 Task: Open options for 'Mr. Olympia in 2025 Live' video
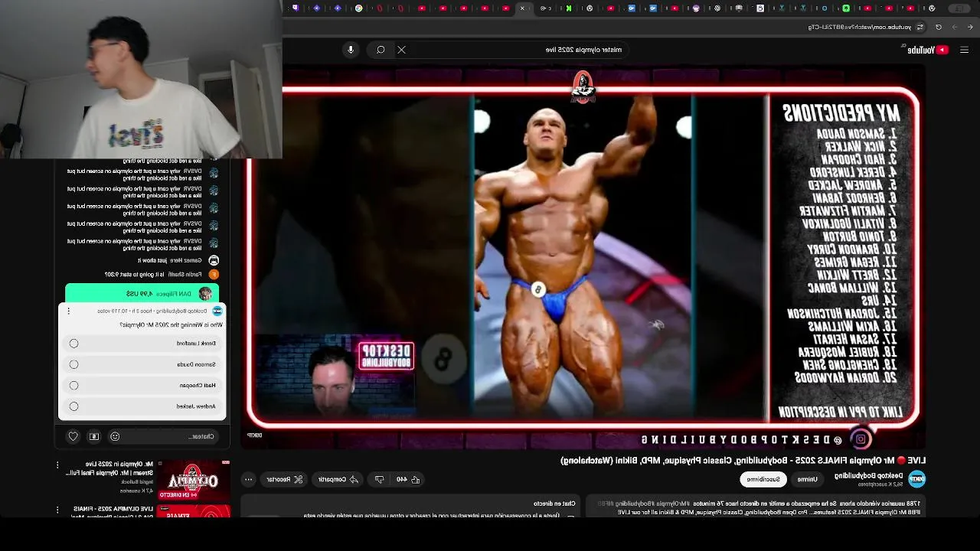[57, 465]
